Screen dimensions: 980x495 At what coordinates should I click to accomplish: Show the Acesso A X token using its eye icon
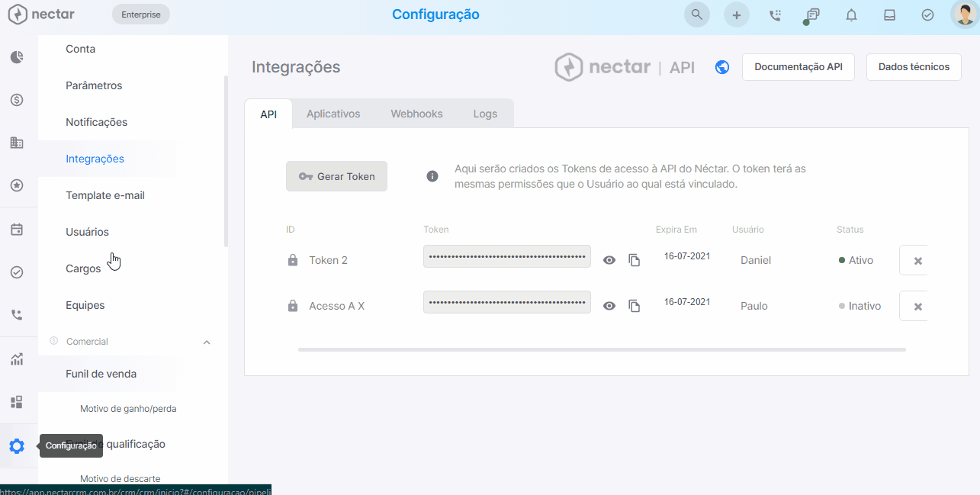point(609,305)
